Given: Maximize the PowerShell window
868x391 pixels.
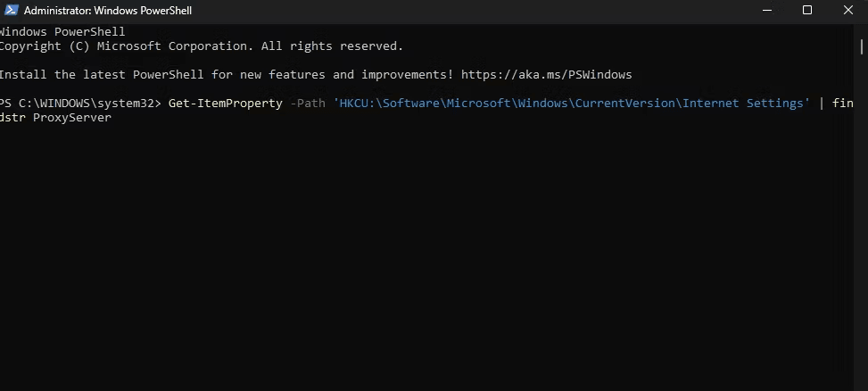Looking at the screenshot, I should pyautogui.click(x=807, y=10).
